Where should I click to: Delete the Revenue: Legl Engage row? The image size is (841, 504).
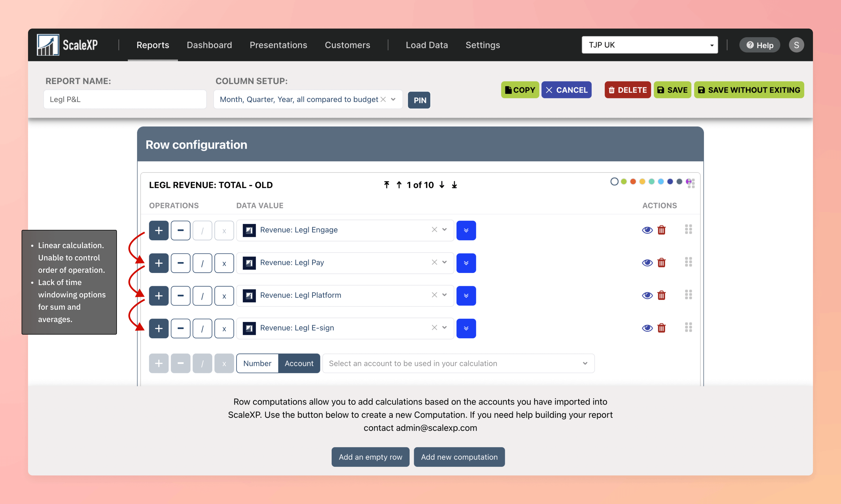pyautogui.click(x=661, y=230)
